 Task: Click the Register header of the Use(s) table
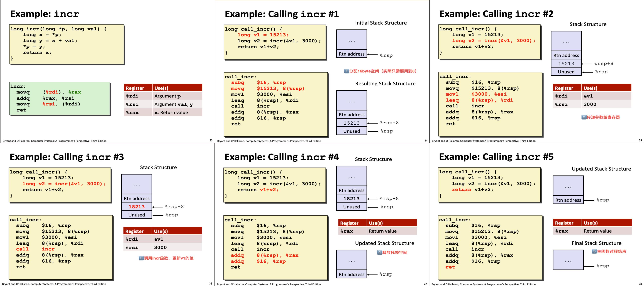pos(135,88)
